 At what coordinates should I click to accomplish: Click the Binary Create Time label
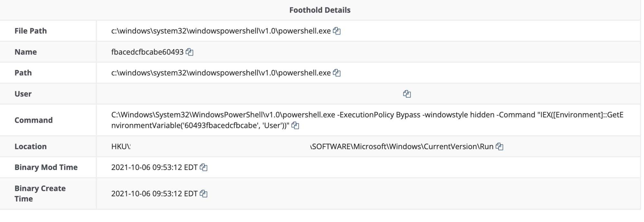pos(40,194)
